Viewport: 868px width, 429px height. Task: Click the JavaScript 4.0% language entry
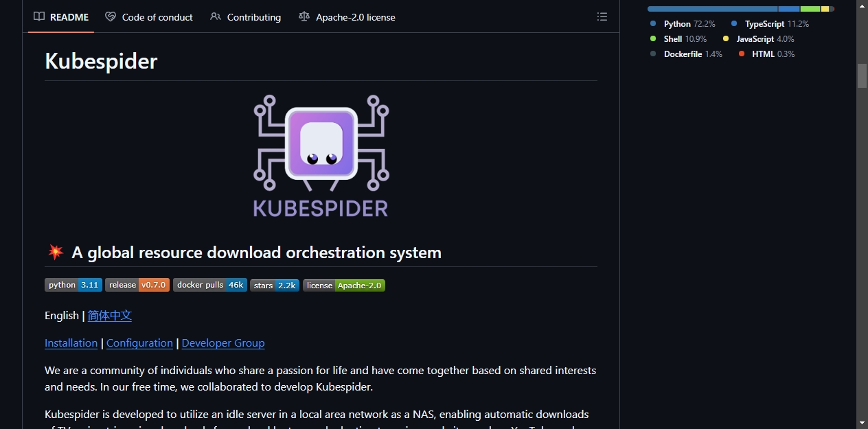pos(758,38)
